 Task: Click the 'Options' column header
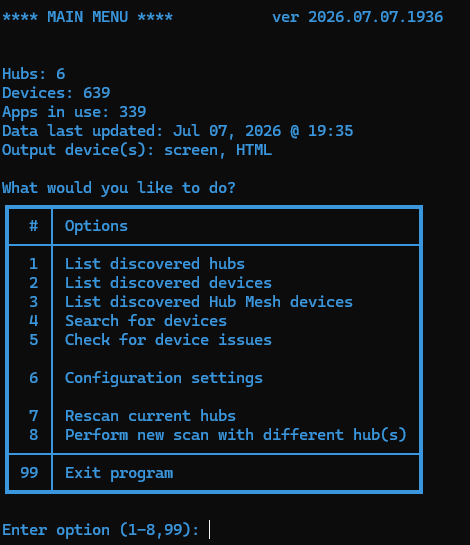point(96,226)
